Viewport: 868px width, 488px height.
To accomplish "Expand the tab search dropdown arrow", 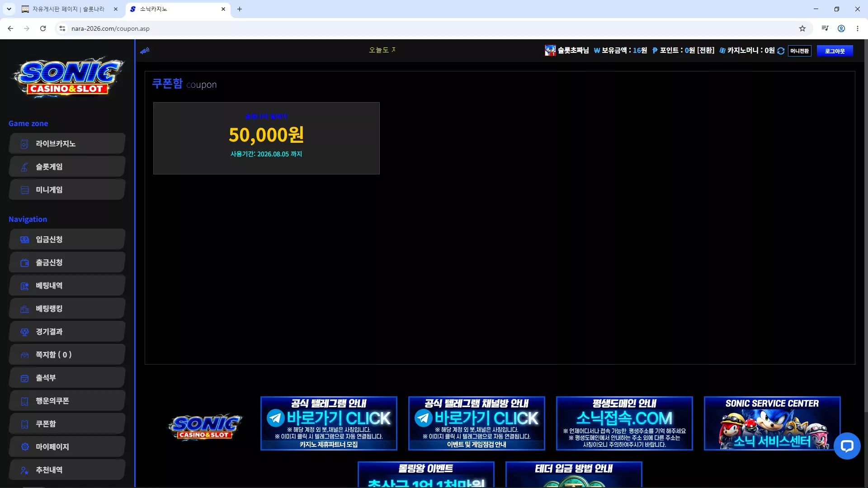I will pyautogui.click(x=9, y=9).
